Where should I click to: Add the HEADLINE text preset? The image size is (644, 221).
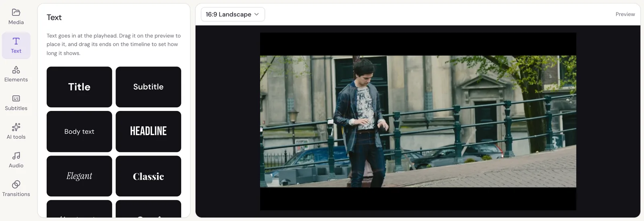point(149,131)
